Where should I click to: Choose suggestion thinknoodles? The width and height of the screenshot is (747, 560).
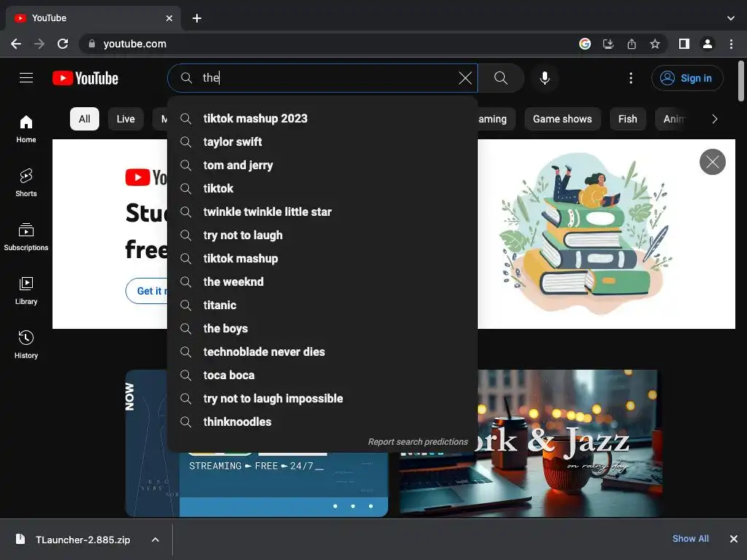pyautogui.click(x=322, y=422)
